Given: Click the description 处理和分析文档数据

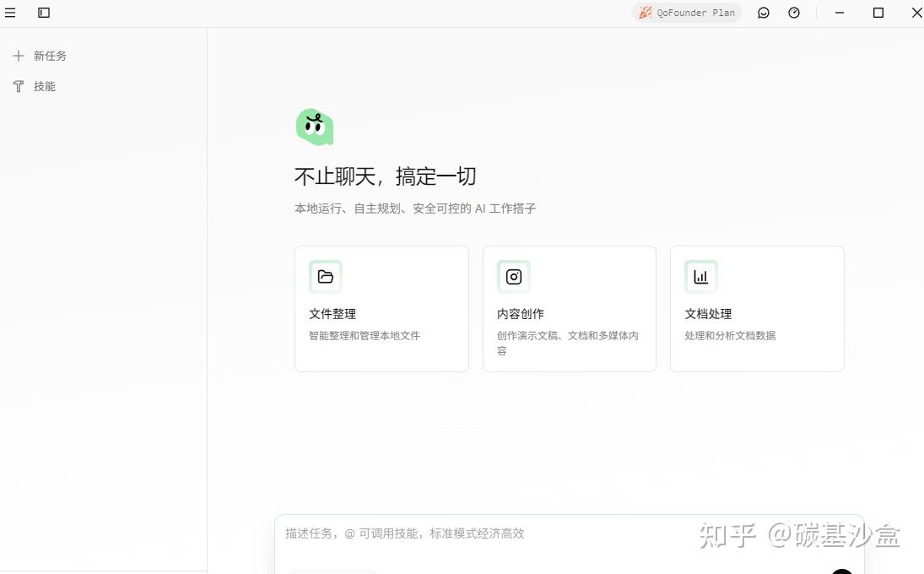Looking at the screenshot, I should pos(730,336).
